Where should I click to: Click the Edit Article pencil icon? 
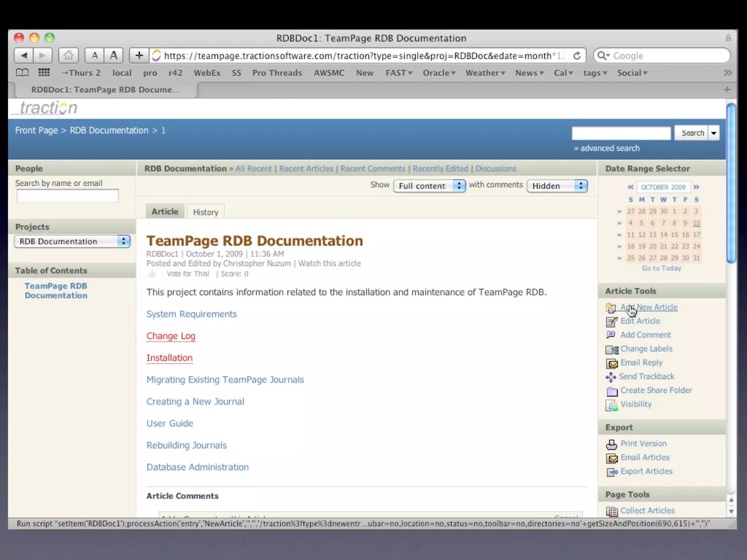click(x=611, y=322)
